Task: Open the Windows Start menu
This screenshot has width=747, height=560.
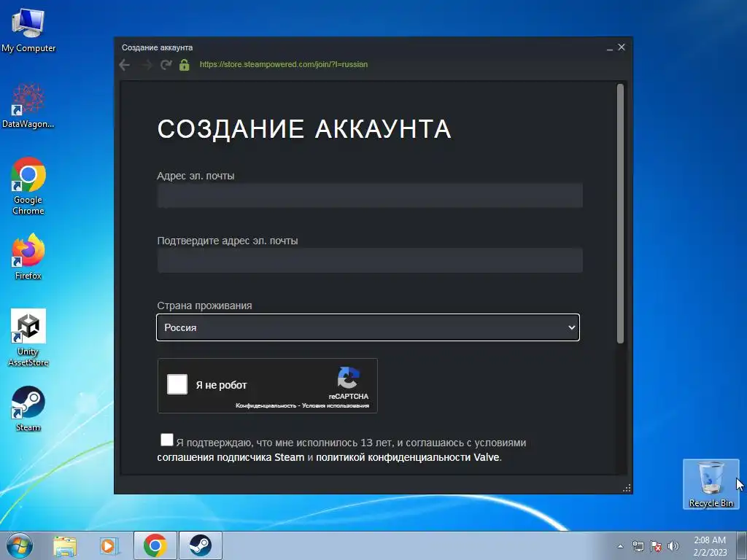Action: coord(20,545)
